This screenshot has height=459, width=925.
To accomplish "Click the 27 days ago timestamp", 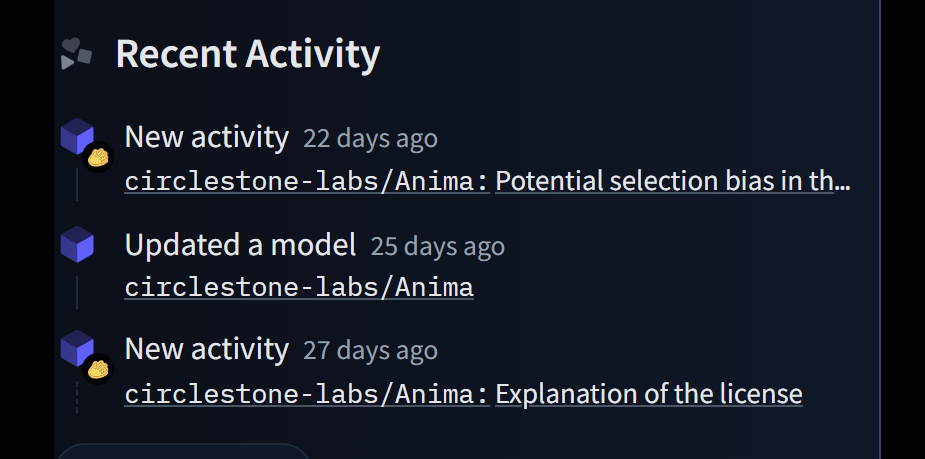I will pos(370,351).
